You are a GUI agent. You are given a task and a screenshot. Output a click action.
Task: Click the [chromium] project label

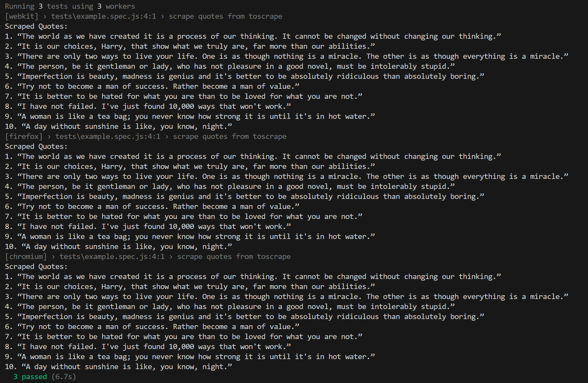point(26,257)
